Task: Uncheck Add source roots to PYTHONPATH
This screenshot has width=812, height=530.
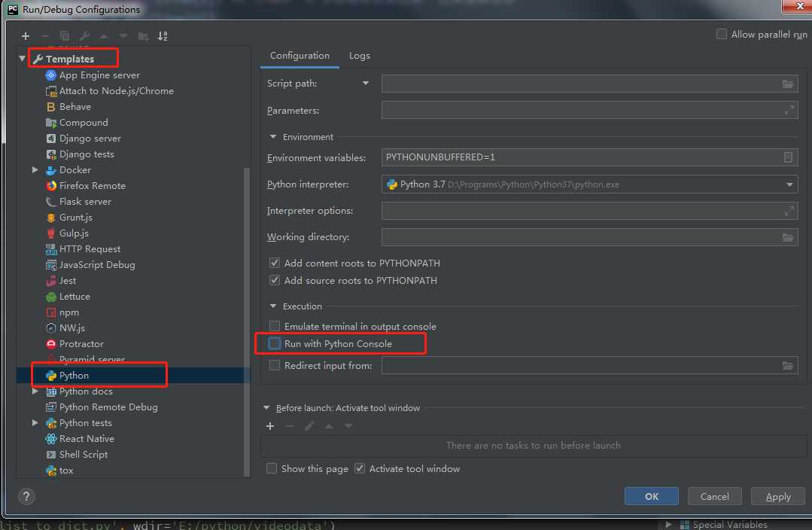Action: tap(275, 280)
